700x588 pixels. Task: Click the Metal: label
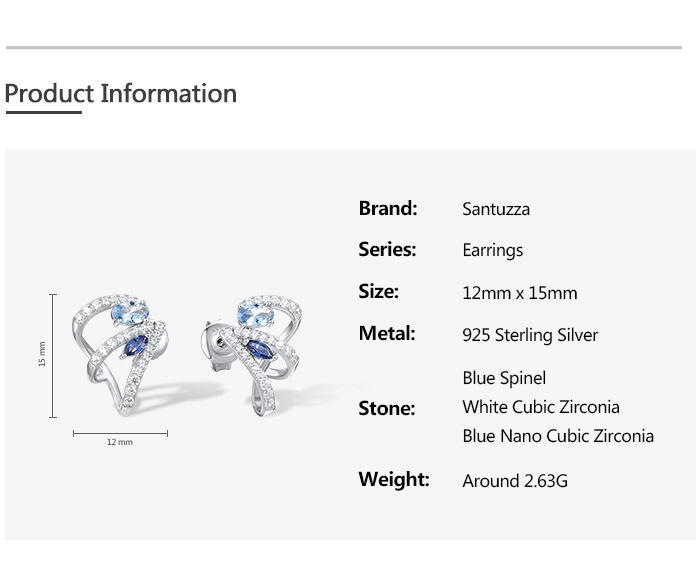point(386,333)
